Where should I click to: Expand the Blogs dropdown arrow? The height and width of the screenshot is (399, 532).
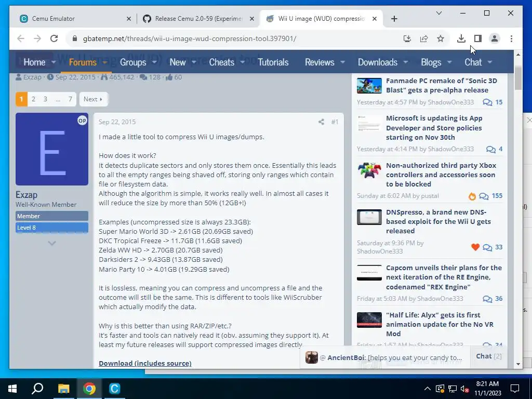[x=449, y=62]
